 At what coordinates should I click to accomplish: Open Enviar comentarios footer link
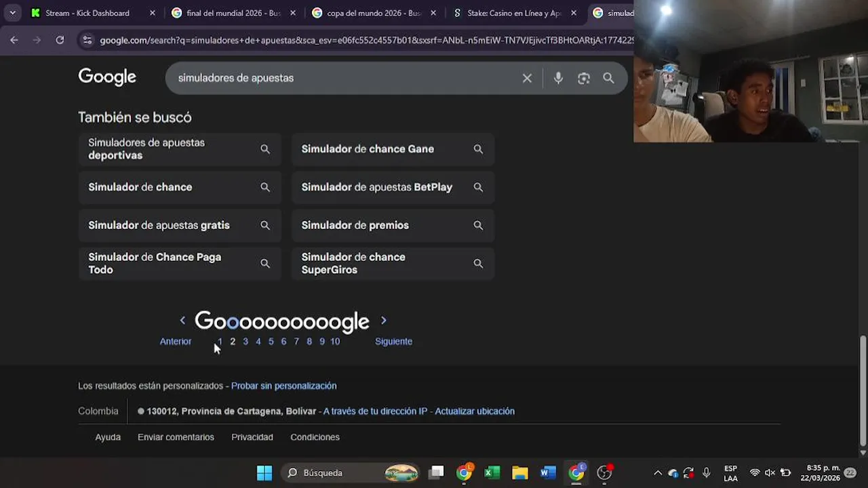pos(176,437)
